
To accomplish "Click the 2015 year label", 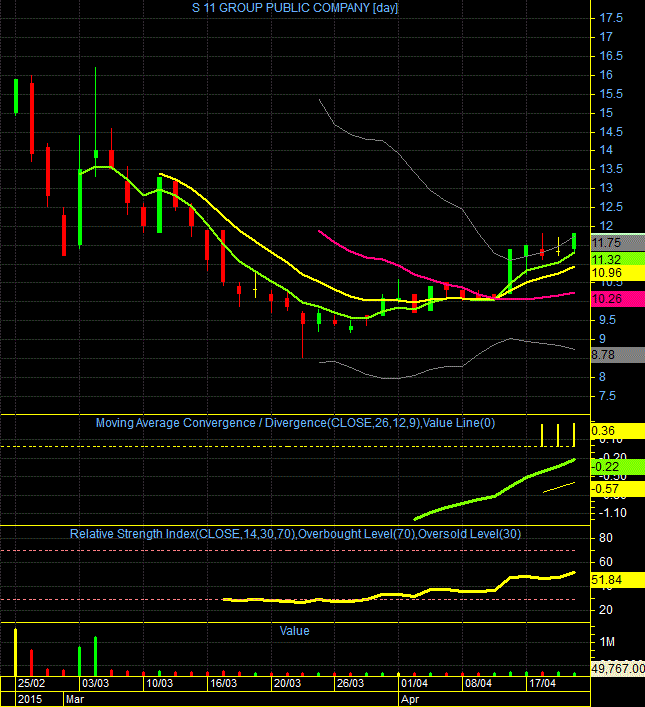I will point(30,699).
